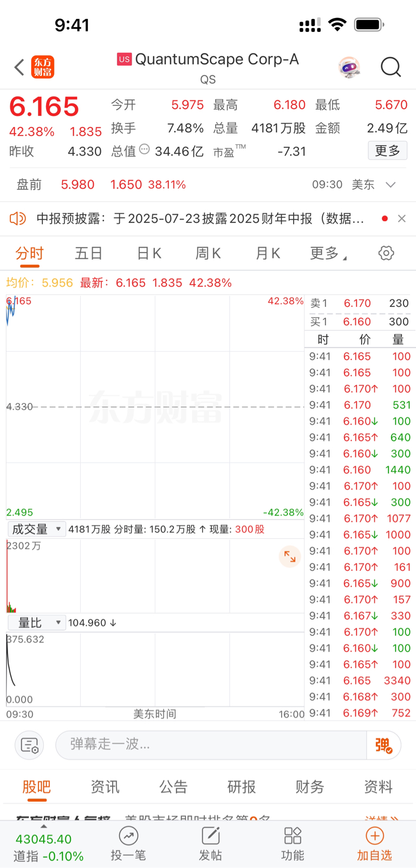Open the 资讯 news tab
Image resolution: width=416 pixels, height=868 pixels.
tap(105, 787)
